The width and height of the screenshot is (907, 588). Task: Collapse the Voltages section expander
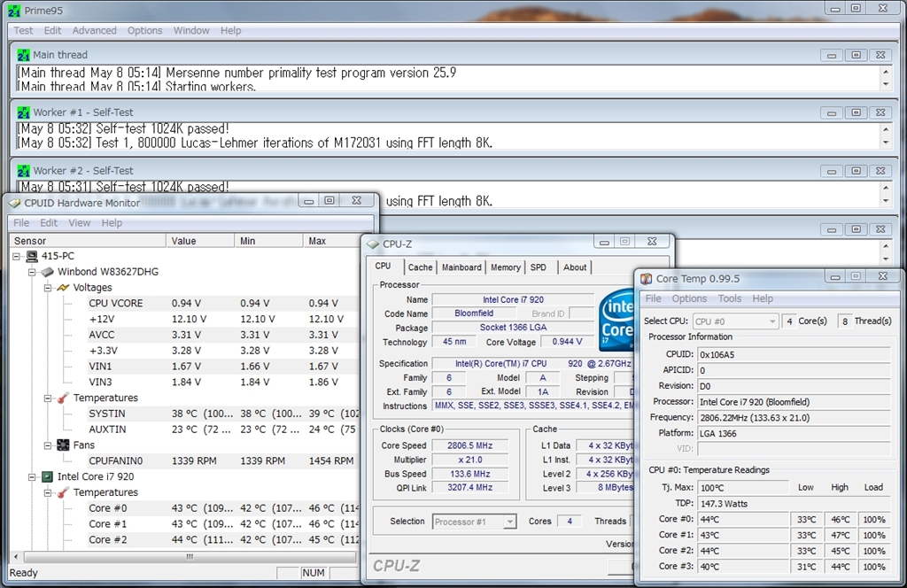[x=48, y=288]
